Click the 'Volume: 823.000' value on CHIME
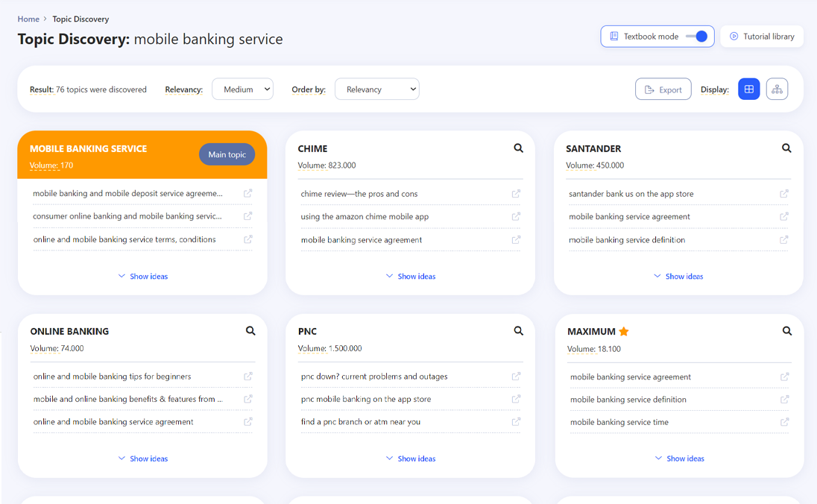This screenshot has width=817, height=504. click(327, 166)
